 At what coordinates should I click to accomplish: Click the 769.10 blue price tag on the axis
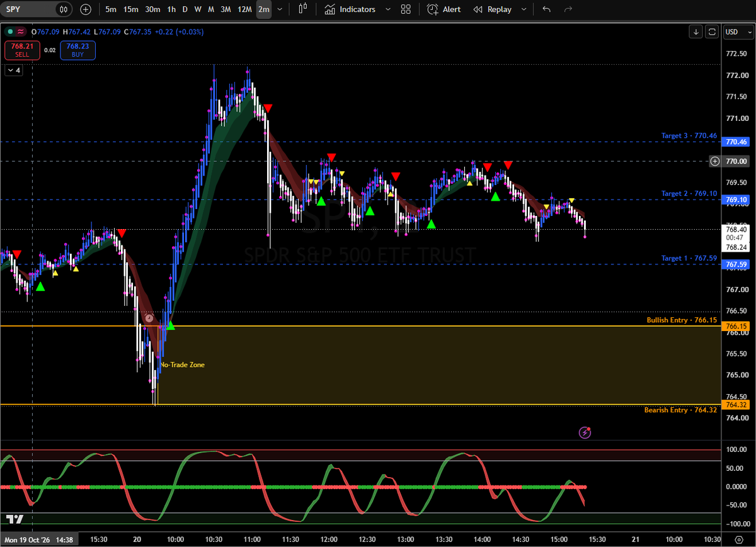[x=736, y=200]
